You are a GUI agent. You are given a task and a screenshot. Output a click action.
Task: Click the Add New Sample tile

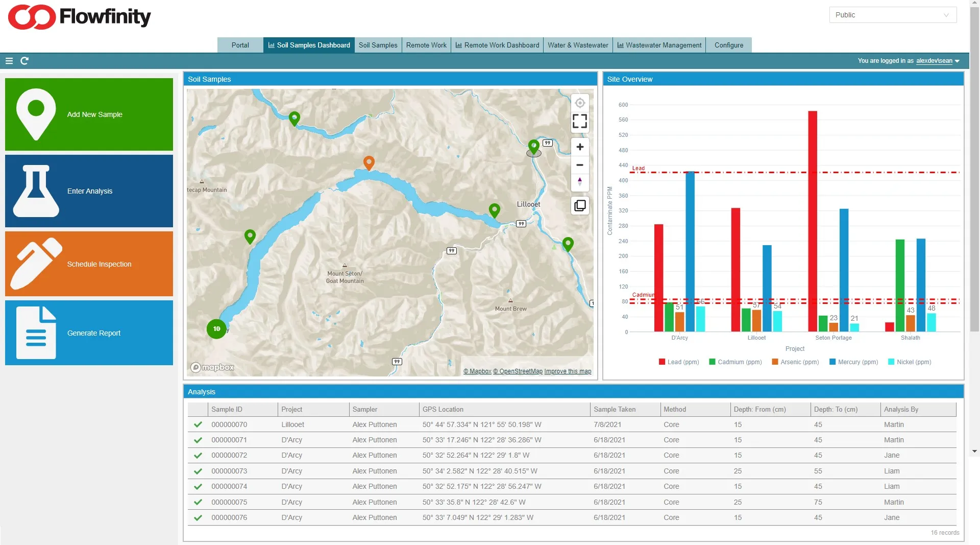click(89, 114)
